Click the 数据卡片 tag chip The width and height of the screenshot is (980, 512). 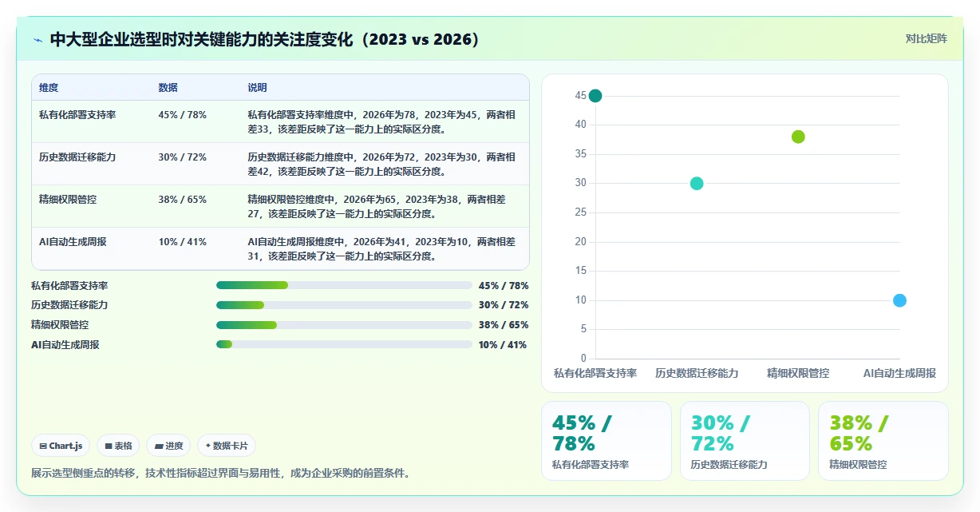click(227, 446)
